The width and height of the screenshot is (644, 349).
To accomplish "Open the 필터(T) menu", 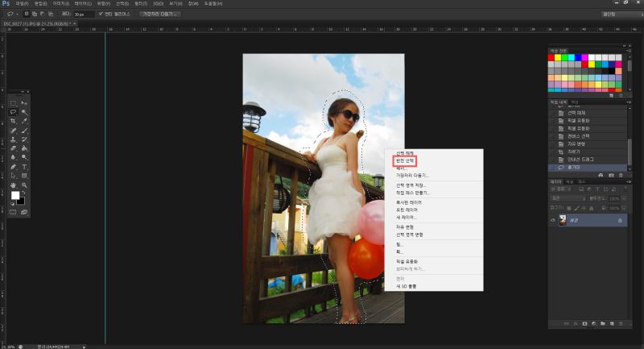I will tap(140, 3).
